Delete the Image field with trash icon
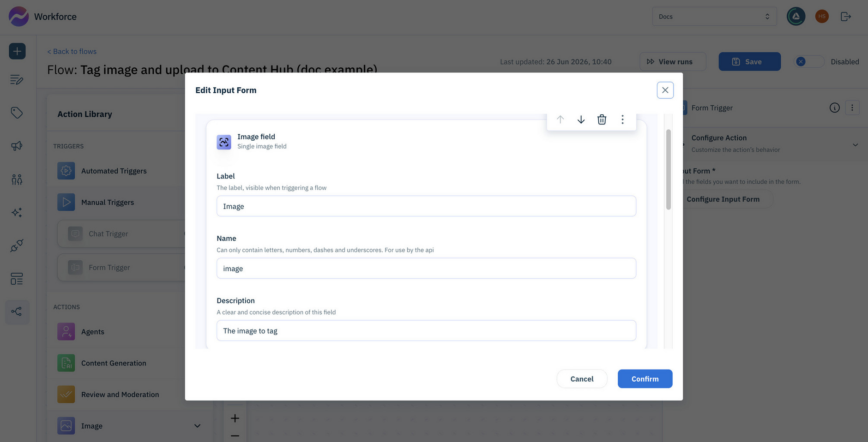This screenshot has width=868, height=442. (602, 119)
